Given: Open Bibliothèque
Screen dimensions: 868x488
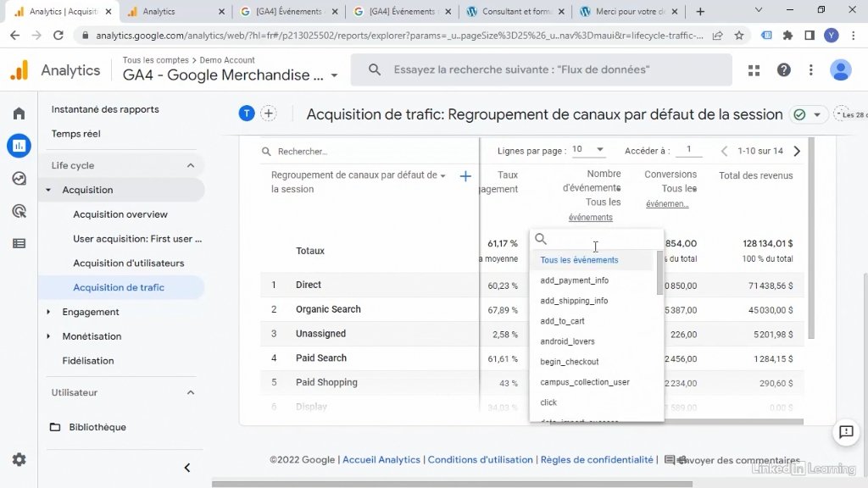Looking at the screenshot, I should pos(97,427).
